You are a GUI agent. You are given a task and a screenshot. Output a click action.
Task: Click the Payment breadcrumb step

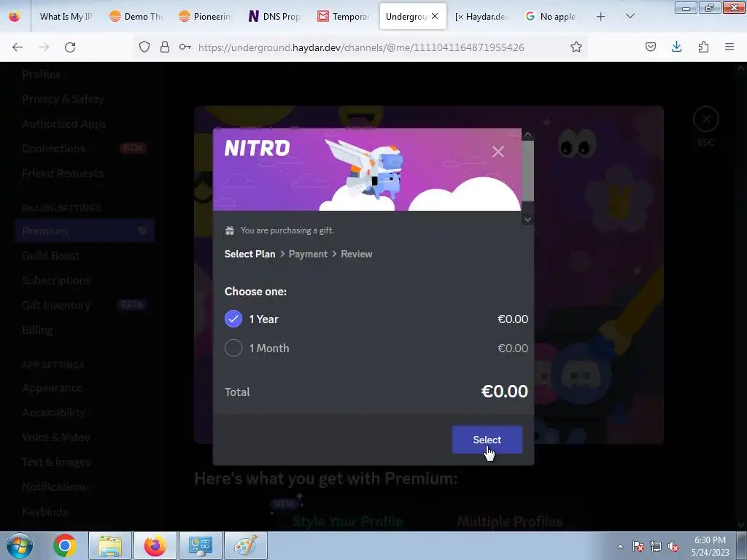pos(308,254)
